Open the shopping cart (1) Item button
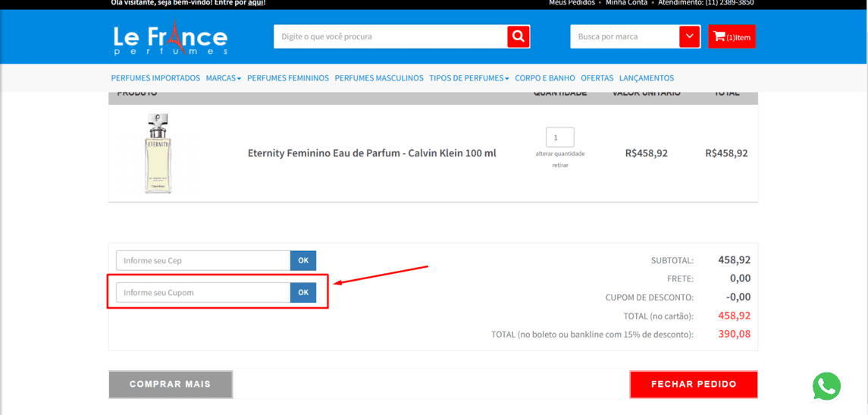This screenshot has height=415, width=868. coord(732,36)
